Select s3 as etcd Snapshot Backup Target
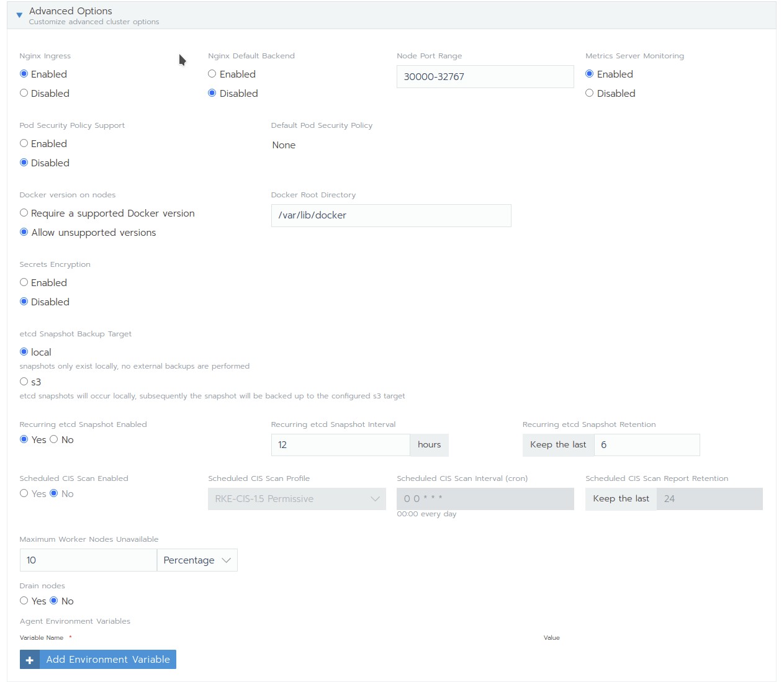 pyautogui.click(x=24, y=382)
